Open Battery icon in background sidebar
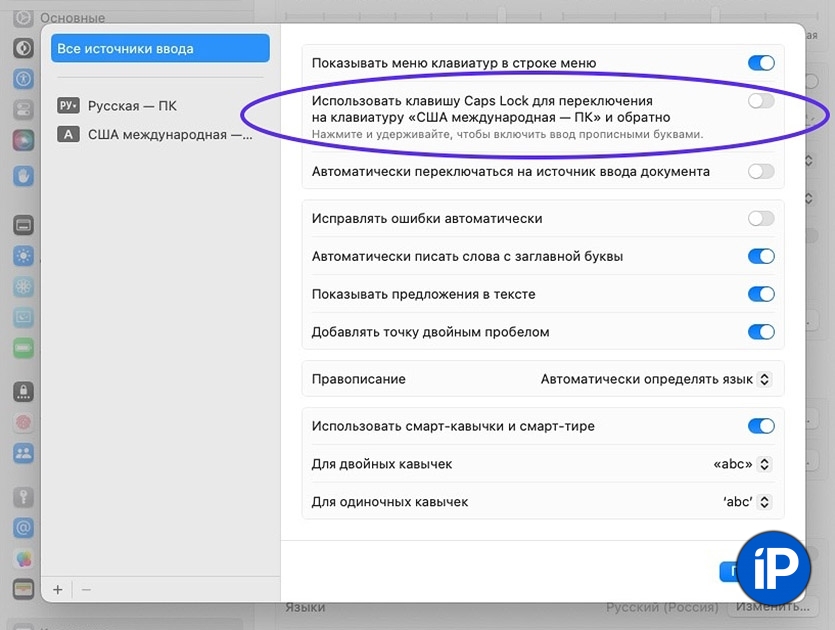Screen dimensions: 835x630 pyautogui.click(x=23, y=348)
